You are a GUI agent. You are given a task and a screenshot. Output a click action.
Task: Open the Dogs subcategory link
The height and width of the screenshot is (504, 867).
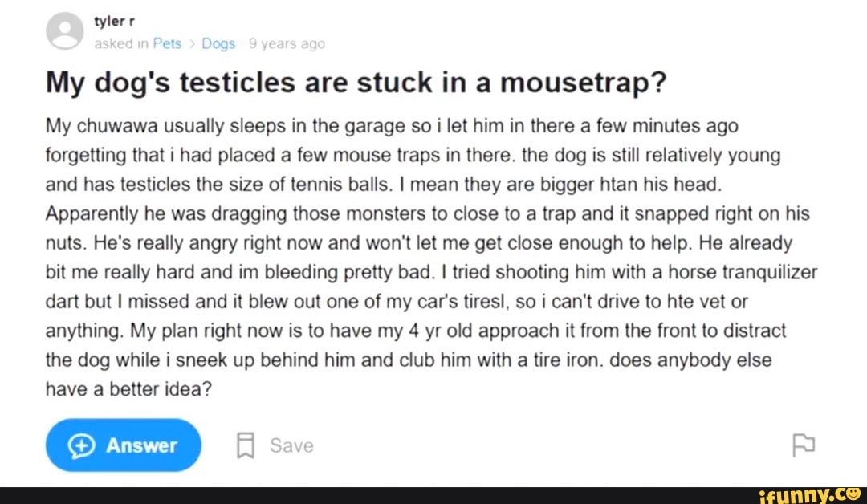tap(218, 44)
